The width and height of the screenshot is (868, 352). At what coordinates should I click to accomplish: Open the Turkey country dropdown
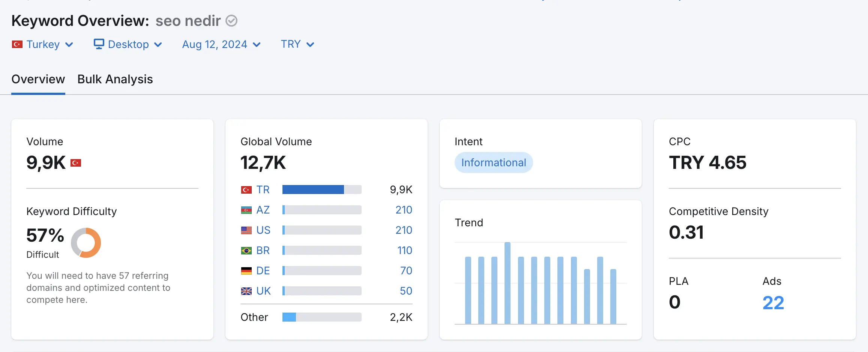42,44
